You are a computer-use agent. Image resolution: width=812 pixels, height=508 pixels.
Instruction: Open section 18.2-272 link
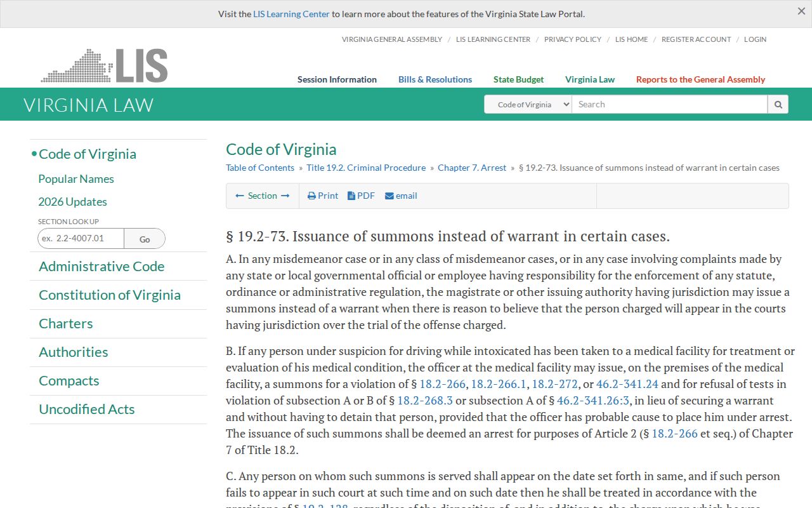pyautogui.click(x=555, y=384)
